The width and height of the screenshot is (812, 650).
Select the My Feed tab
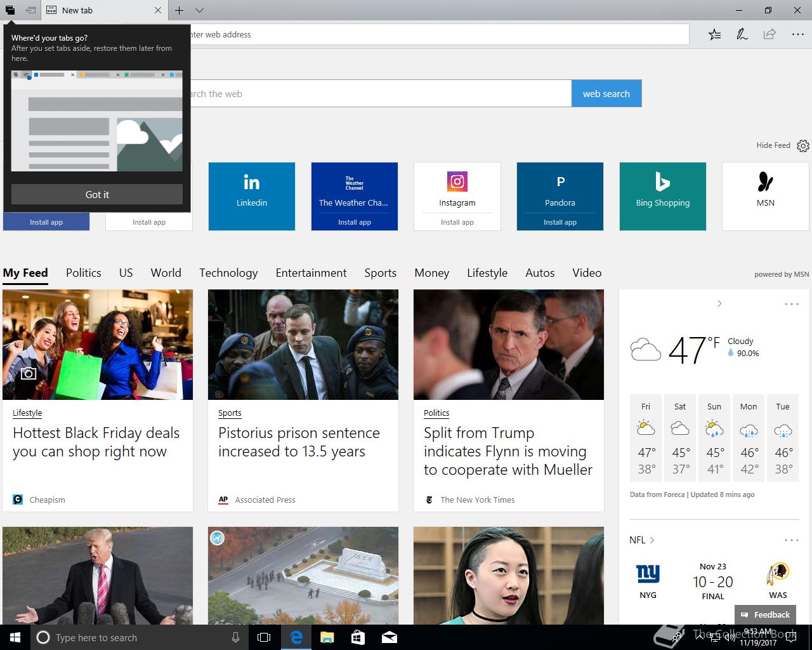(25, 273)
